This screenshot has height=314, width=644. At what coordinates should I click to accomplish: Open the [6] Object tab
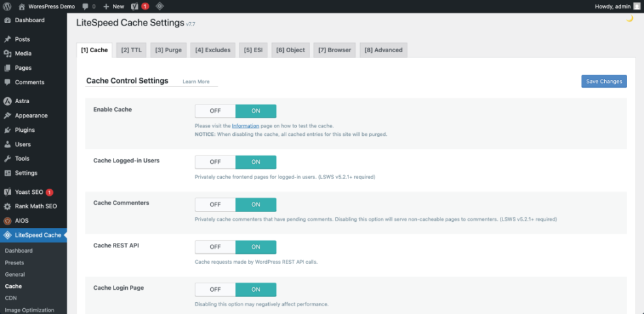290,50
